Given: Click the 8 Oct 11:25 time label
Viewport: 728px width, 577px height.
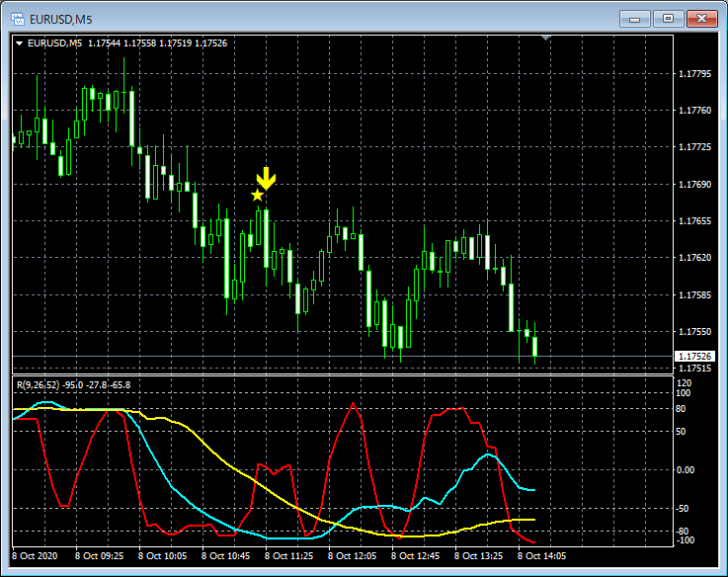Looking at the screenshot, I should coord(288,555).
